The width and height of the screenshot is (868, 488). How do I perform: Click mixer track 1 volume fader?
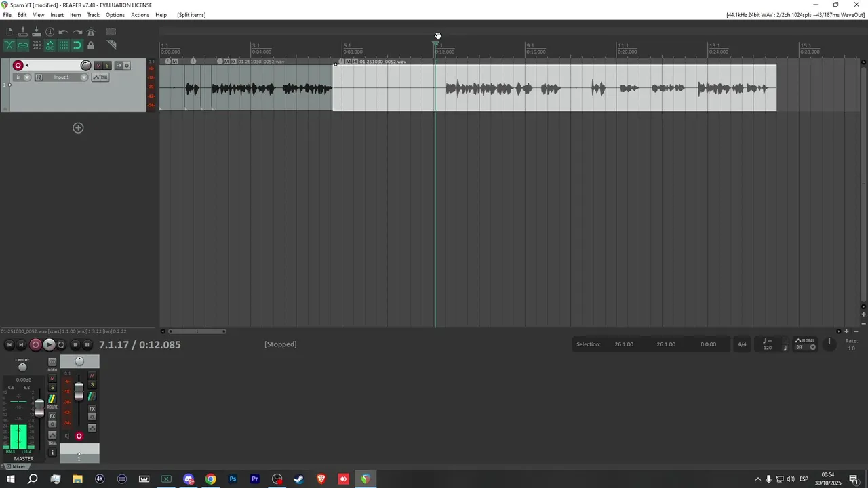click(x=79, y=391)
